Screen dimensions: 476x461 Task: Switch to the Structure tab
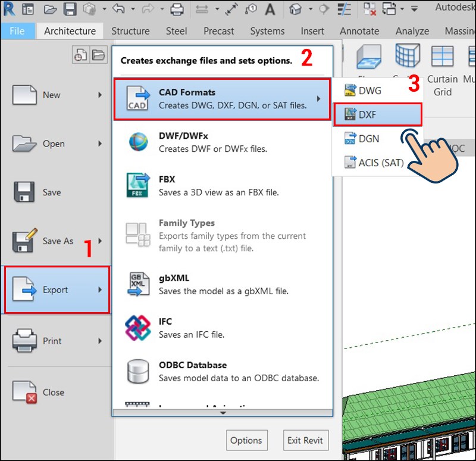(x=130, y=31)
